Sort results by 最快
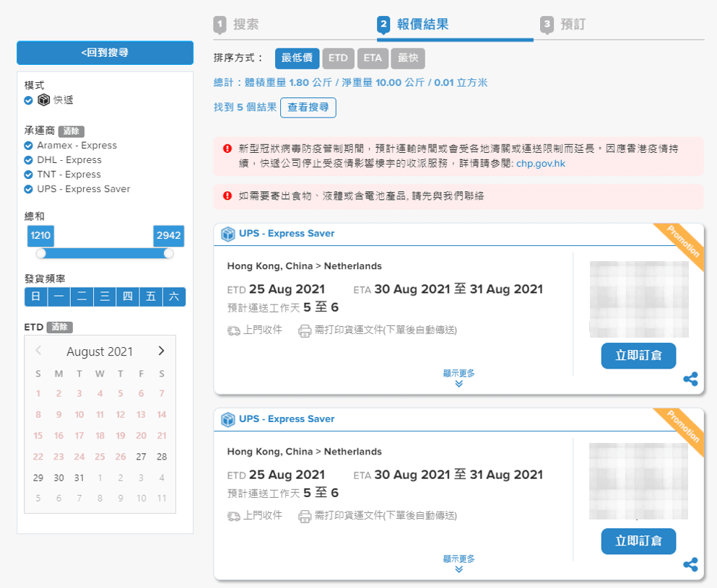 point(408,58)
